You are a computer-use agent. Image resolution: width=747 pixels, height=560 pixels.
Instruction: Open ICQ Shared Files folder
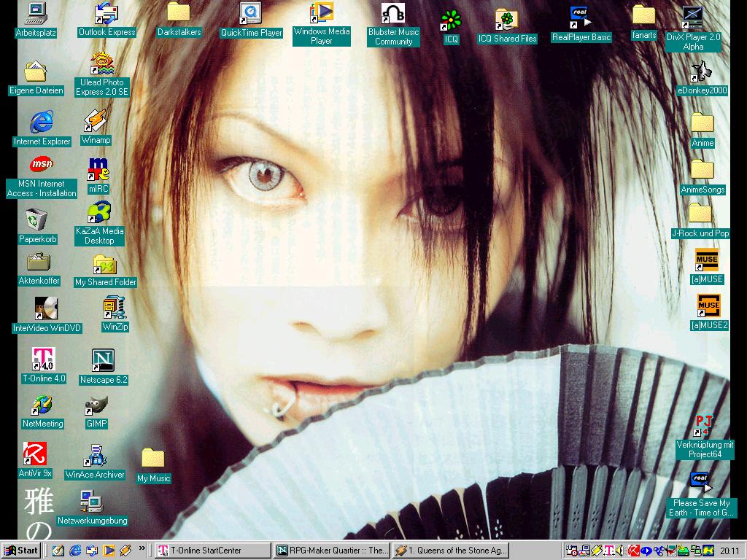coord(507,27)
